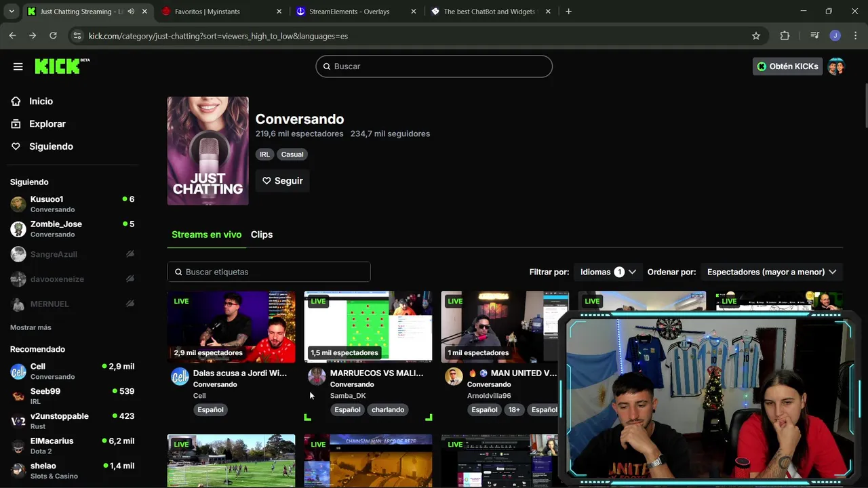Open Explorar link in sidebar
This screenshot has width=868, height=488.
pos(47,124)
